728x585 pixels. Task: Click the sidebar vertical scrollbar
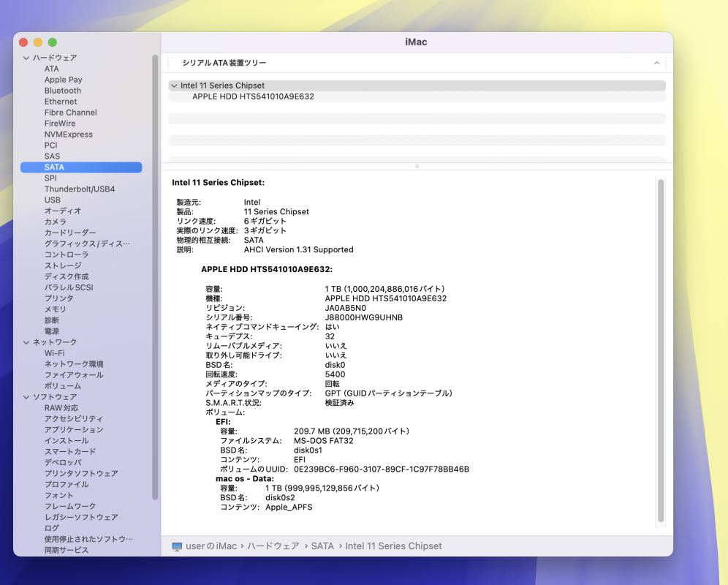[155, 278]
